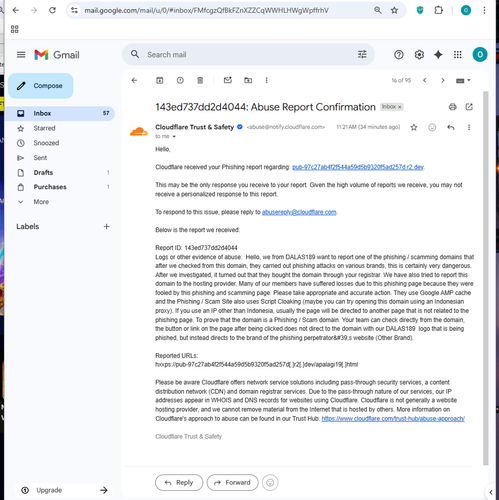Open the site information icon in address bar
The image size is (499, 500).
pos(75,10)
